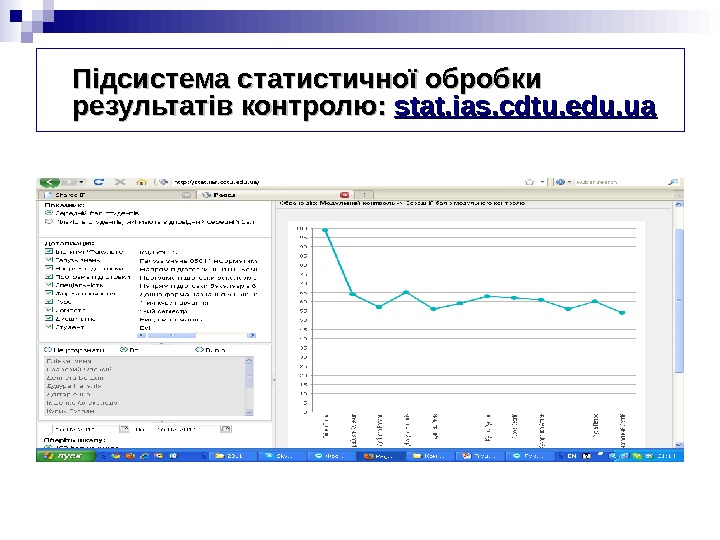720x540 pixels.
Task: Select the 'Середній бал студентів' radio option
Action: click(48, 213)
